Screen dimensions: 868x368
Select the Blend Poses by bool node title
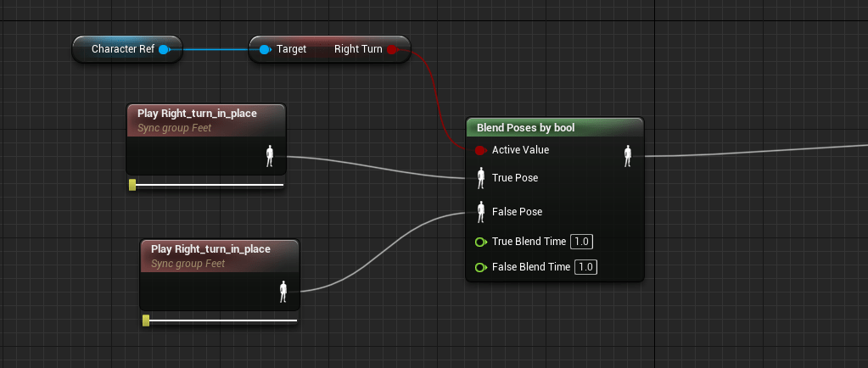click(526, 128)
